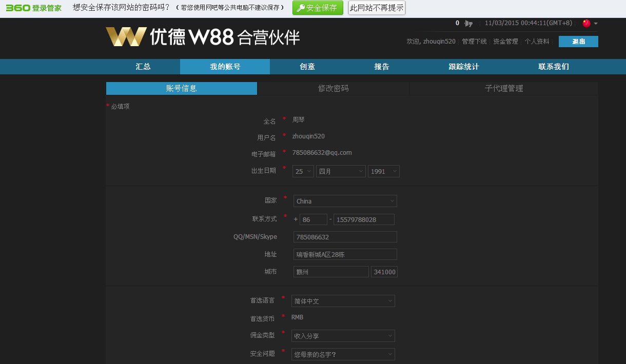Click the QQ/MSN/Skype input field
Viewport: 626px width, 364px height.
point(345,237)
